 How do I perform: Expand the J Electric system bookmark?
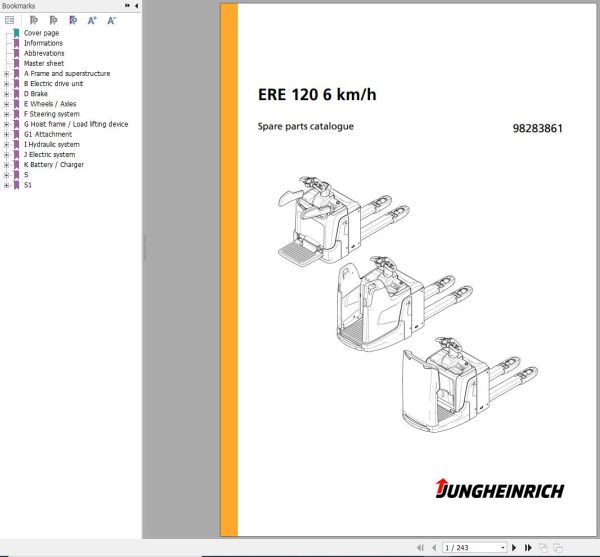(x=6, y=155)
